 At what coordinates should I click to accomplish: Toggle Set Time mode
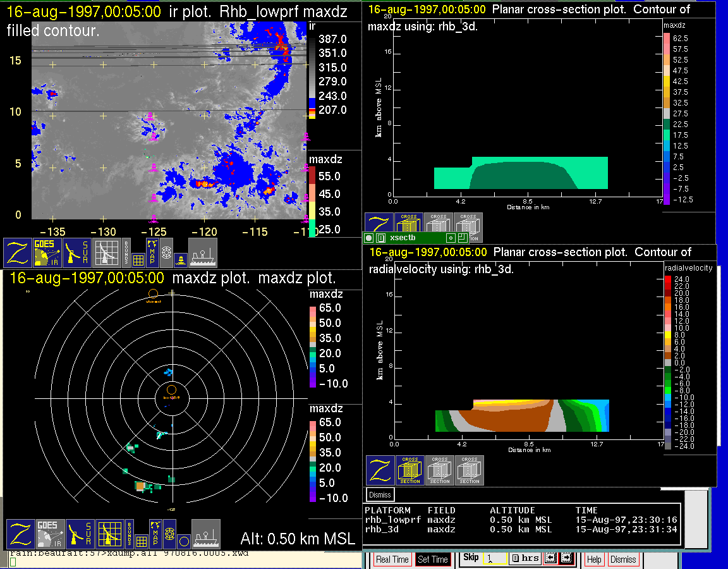click(433, 560)
